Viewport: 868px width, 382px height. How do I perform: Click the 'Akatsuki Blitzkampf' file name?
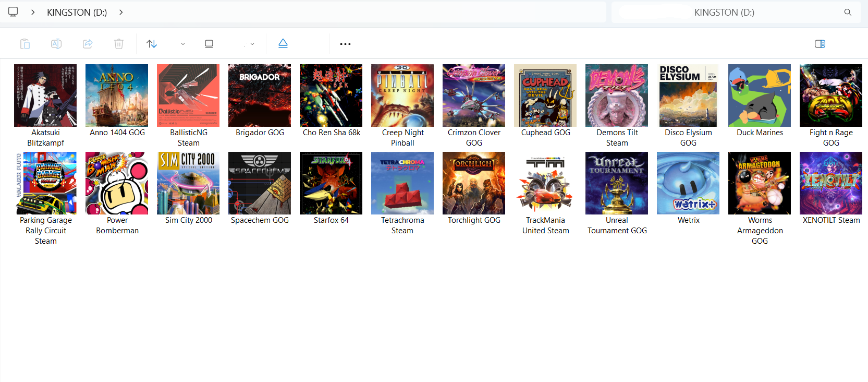[x=45, y=138]
